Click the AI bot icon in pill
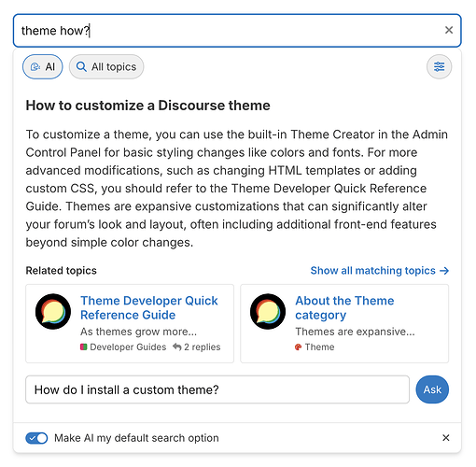This screenshot has height=467, width=476. (x=35, y=67)
